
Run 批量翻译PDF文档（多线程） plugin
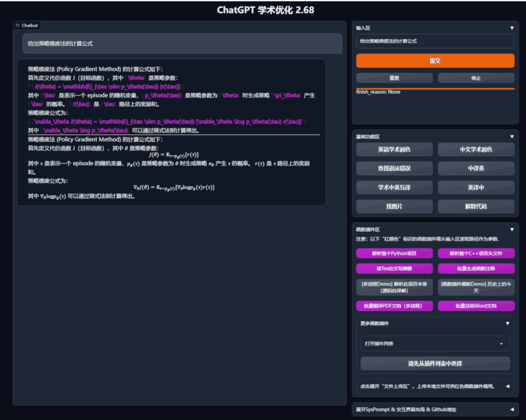coord(394,306)
